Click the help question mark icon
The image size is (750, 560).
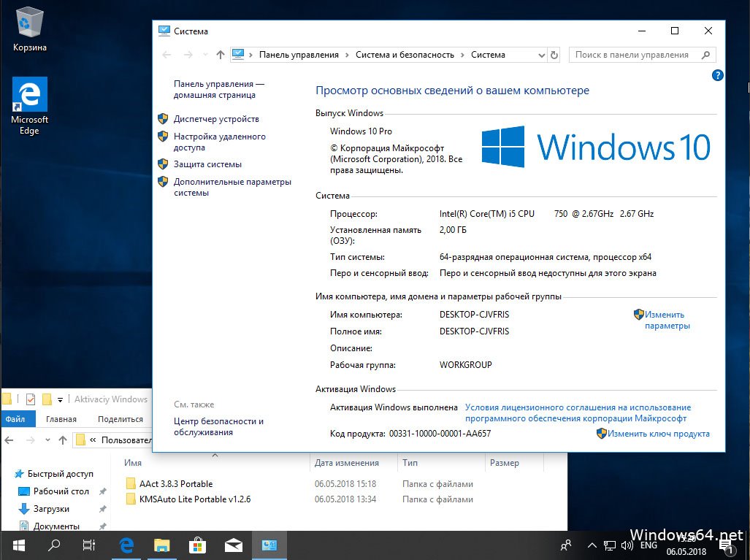tap(717, 75)
